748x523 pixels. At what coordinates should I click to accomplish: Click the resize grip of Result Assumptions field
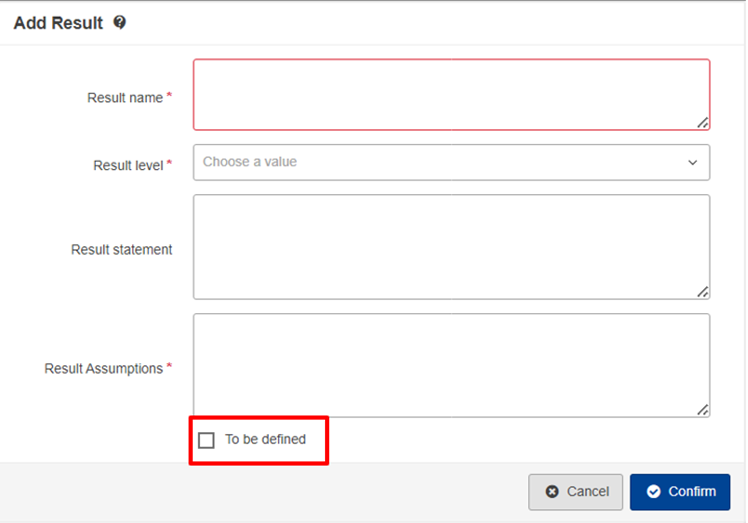point(703,409)
